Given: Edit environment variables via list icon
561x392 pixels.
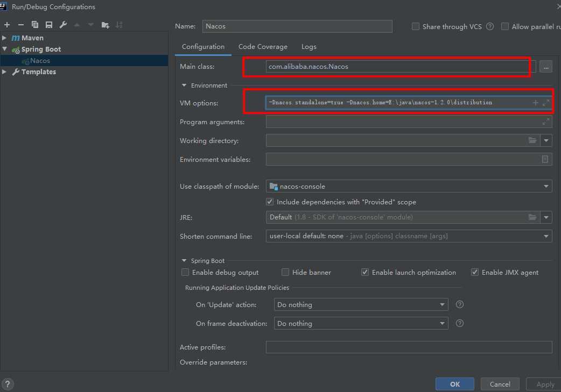Looking at the screenshot, I should click(545, 159).
